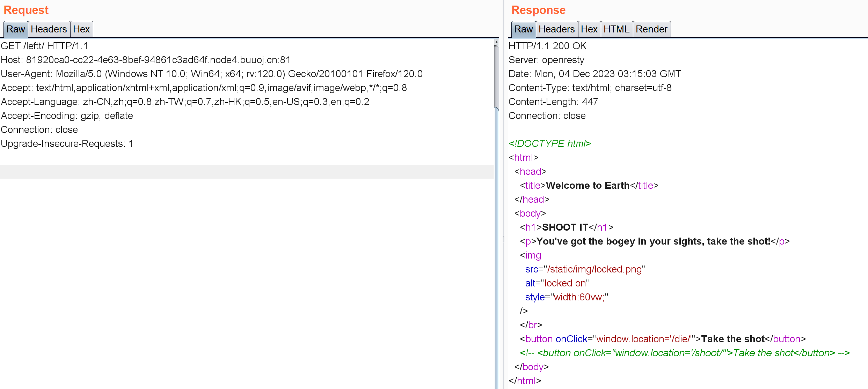Click the Date response header line
This screenshot has width=868, height=389.
[595, 74]
